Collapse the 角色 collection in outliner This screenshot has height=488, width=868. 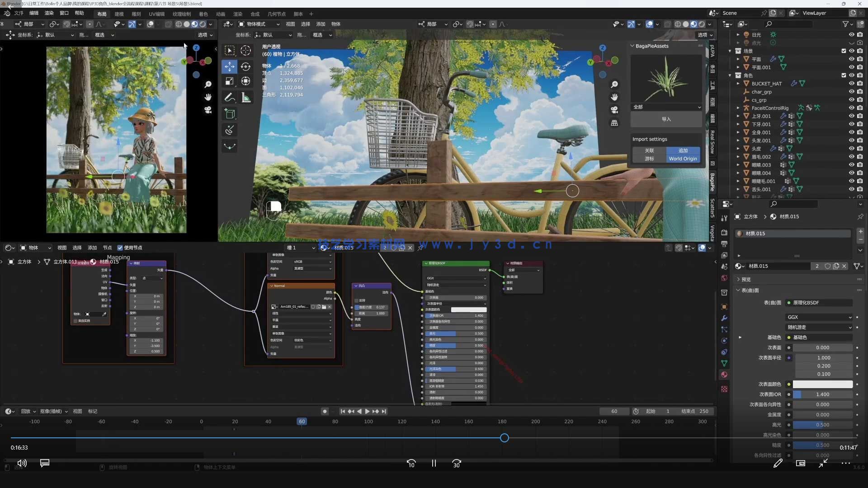[730, 75]
